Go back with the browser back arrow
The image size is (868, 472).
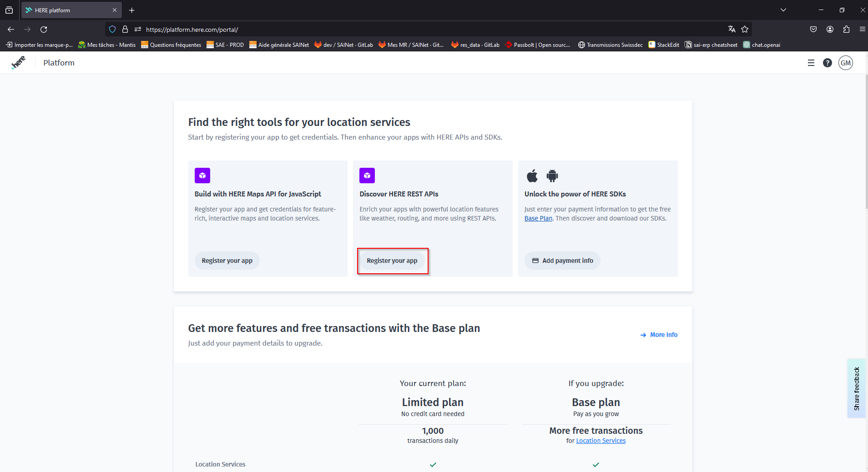[x=11, y=30]
